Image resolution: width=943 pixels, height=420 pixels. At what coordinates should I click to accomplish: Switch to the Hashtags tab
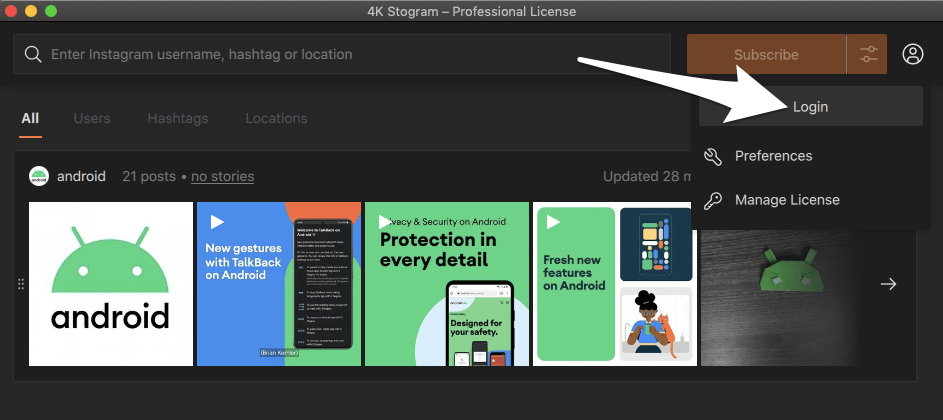click(178, 118)
